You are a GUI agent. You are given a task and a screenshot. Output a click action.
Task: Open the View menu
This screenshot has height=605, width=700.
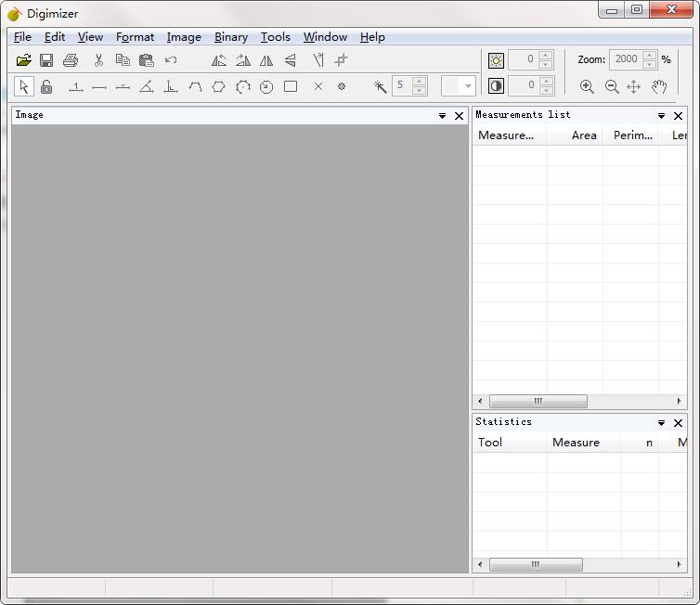point(90,37)
